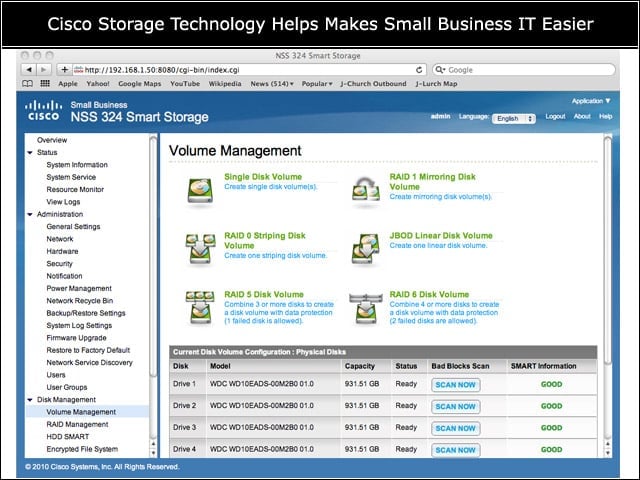Open Firmware Upgrade in sidebar
This screenshot has width=640, height=480.
pos(76,338)
